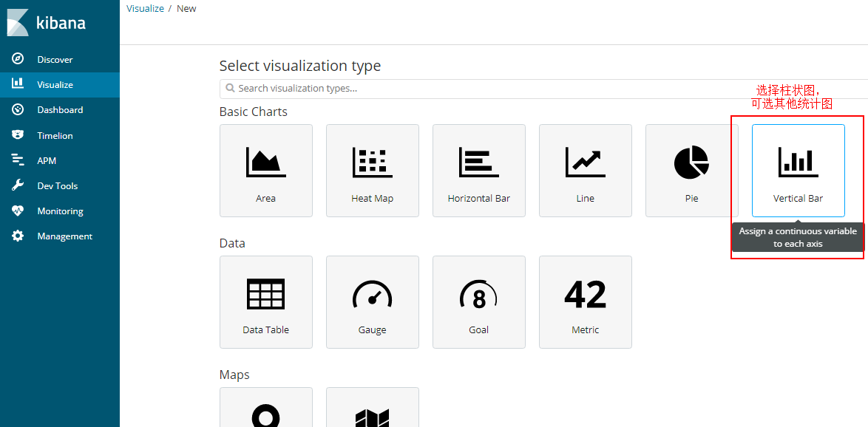Click the Horizontal Bar label
The image size is (868, 427).
point(479,198)
